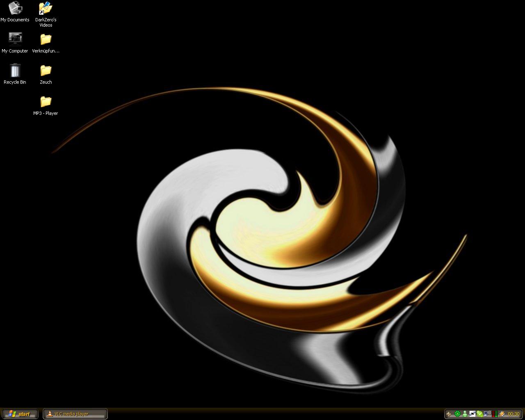525x420 pixels.
Task: Select DarkZero's Videos shortcut
Action: pos(46,14)
